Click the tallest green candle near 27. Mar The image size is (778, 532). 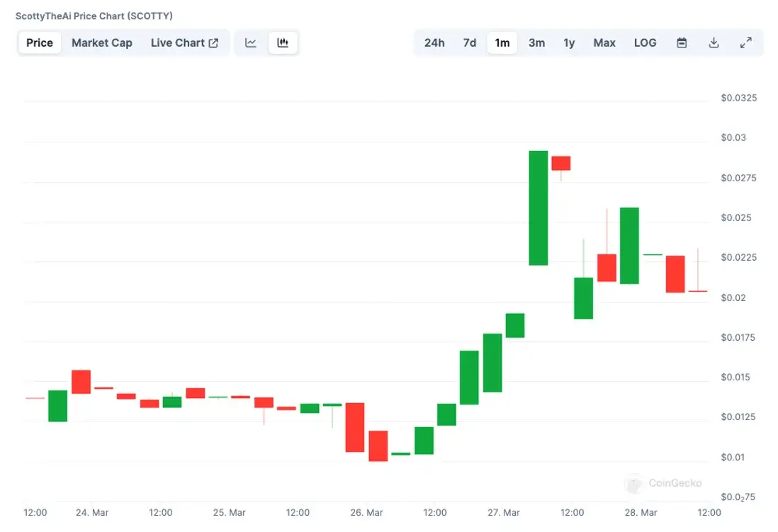pyautogui.click(x=539, y=208)
